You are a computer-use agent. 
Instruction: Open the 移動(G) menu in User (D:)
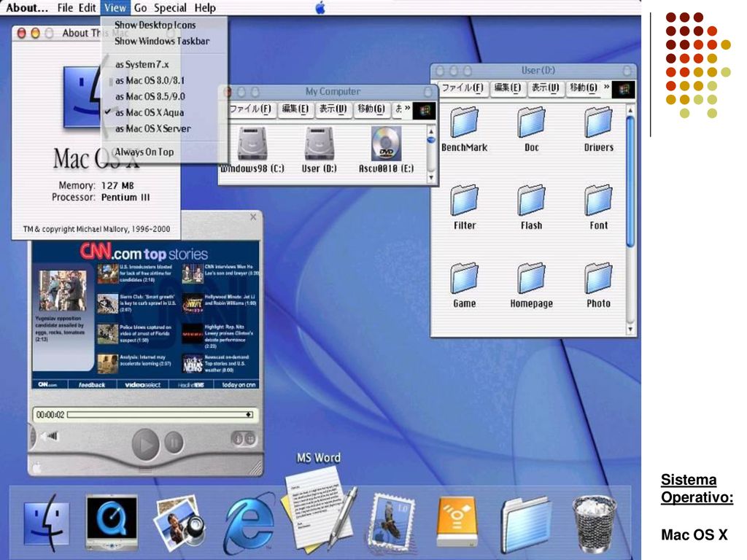pos(584,87)
